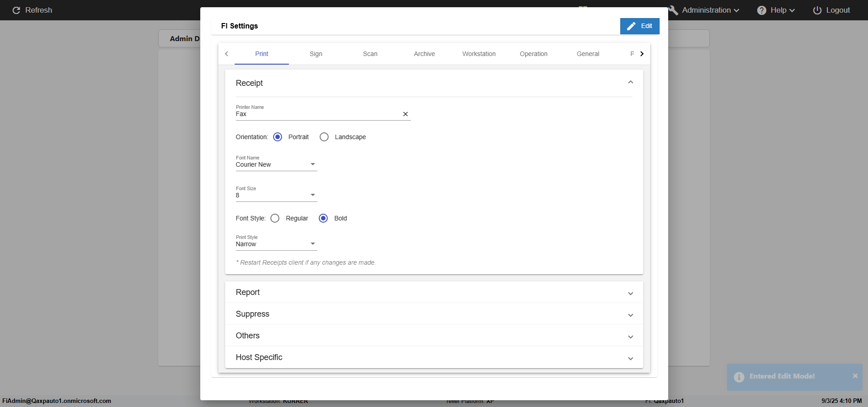Choose Regular font style
Screen dimensions: 868x407
(x=275, y=218)
